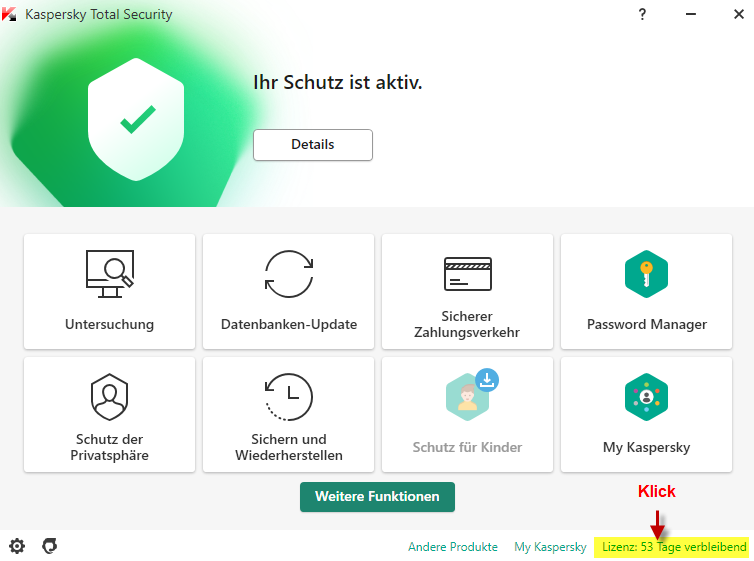The image size is (754, 561).
Task: Open the My Kaspersky hexagon tile icon
Action: 646,397
